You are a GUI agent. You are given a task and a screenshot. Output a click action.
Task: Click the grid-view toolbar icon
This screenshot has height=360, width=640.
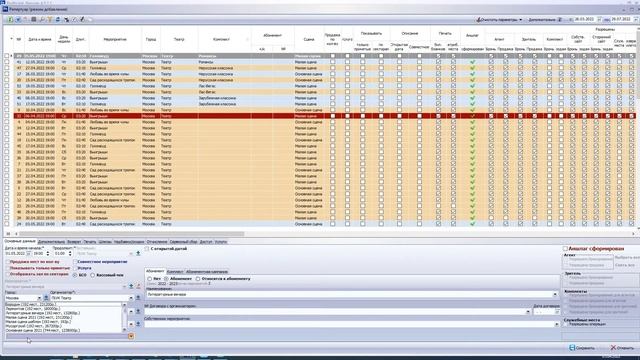[x=34, y=20]
